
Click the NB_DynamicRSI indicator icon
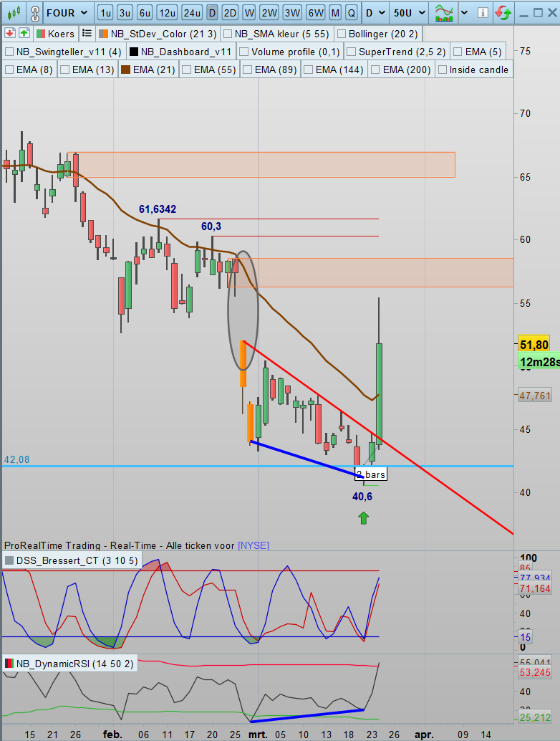pos(9,664)
